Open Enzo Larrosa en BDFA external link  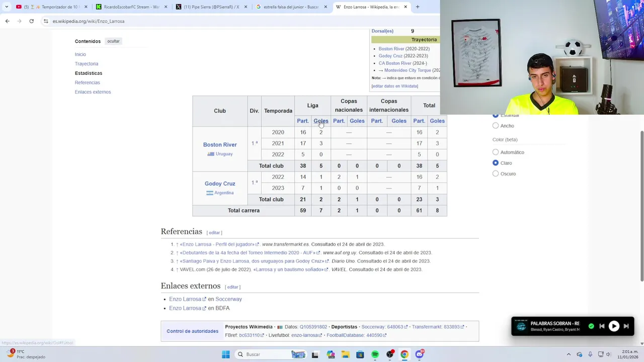187,308
